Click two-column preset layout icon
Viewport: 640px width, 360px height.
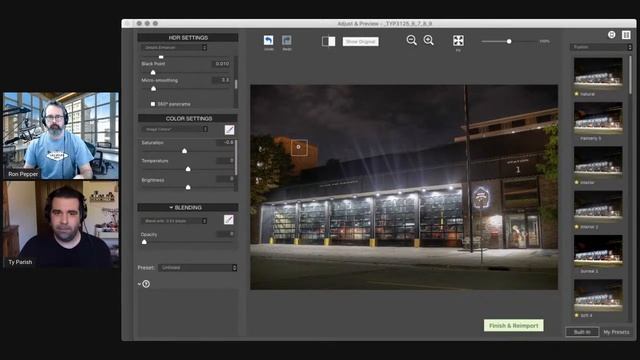coord(626,35)
